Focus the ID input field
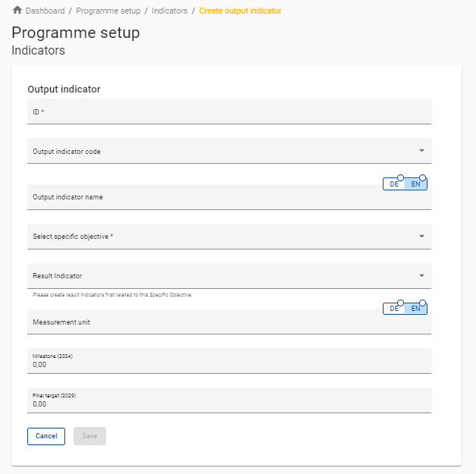 (227, 112)
